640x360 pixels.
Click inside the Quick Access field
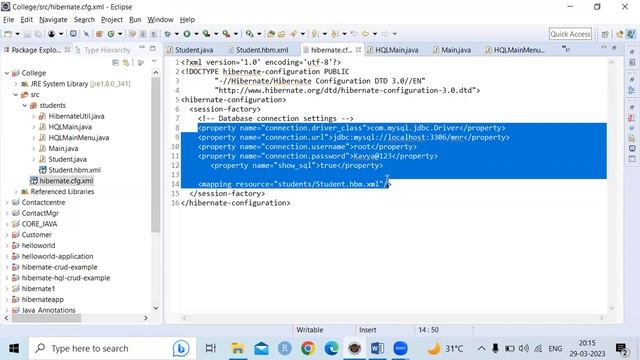[x=570, y=34]
